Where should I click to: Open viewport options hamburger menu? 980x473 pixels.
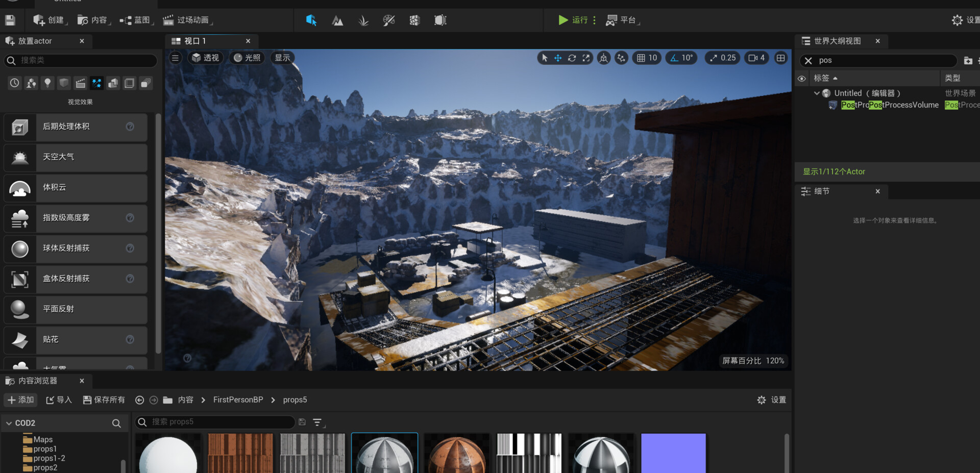[x=175, y=58]
